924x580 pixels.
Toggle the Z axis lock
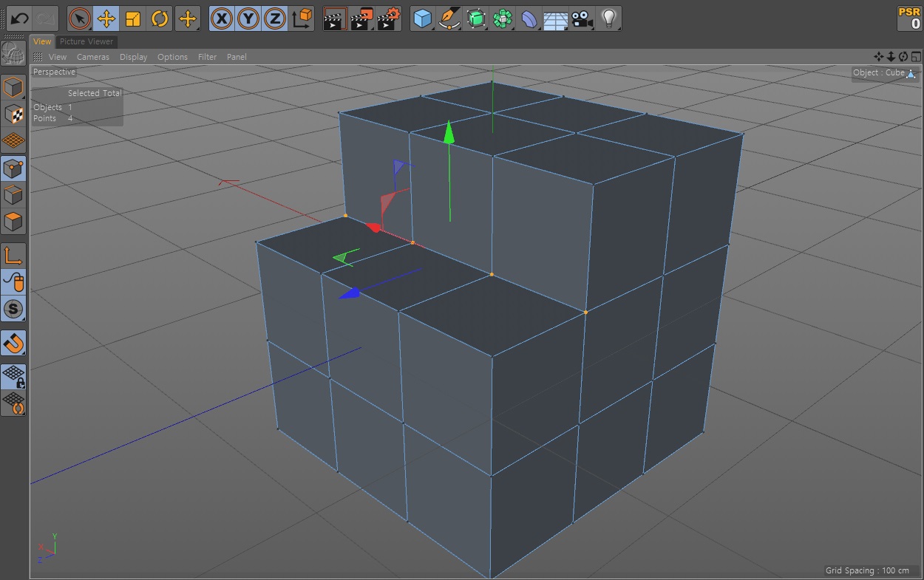(274, 18)
